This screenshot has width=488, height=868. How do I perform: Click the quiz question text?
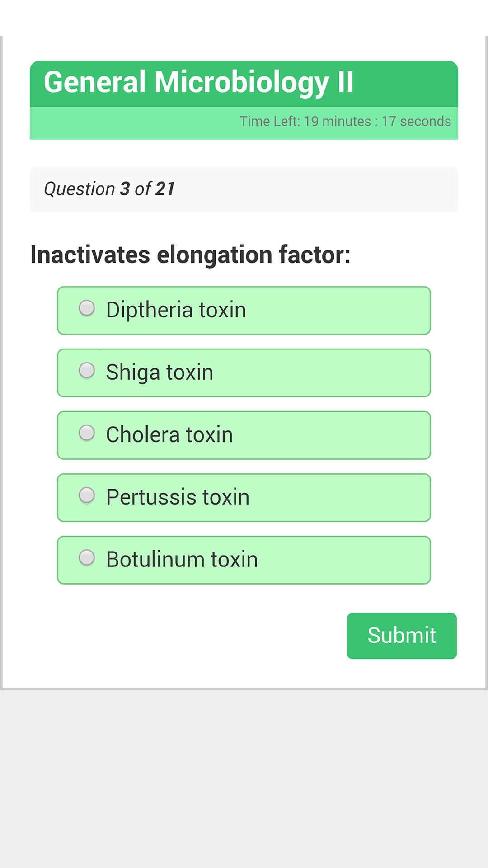tap(190, 255)
